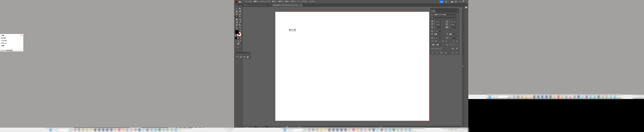
Task: Open the 書式(T) menu
Action: point(275,1)
